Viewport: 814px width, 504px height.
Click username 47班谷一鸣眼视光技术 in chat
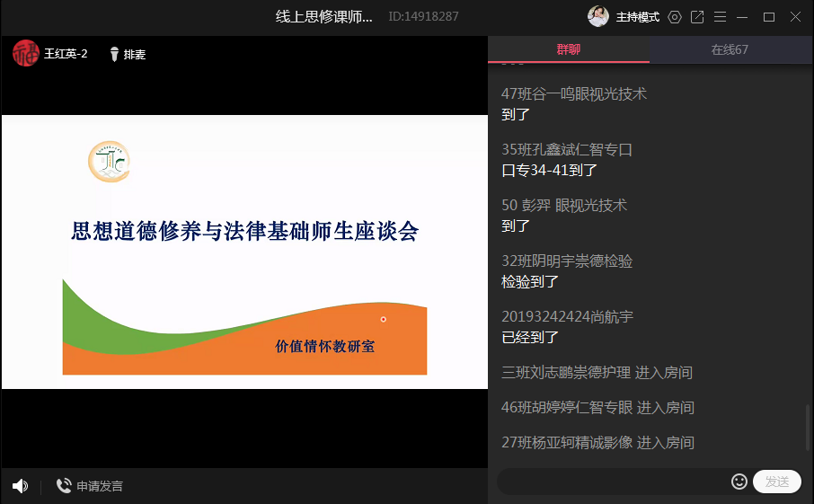click(x=574, y=93)
